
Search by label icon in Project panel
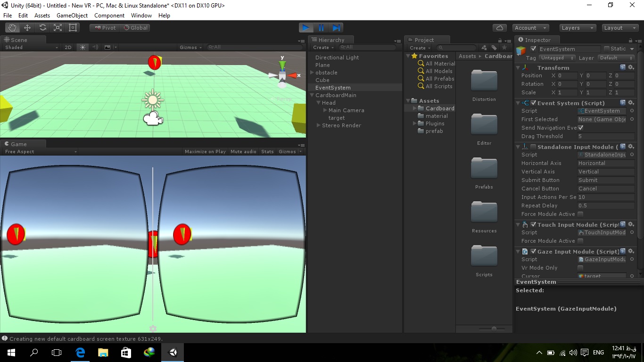(x=494, y=48)
